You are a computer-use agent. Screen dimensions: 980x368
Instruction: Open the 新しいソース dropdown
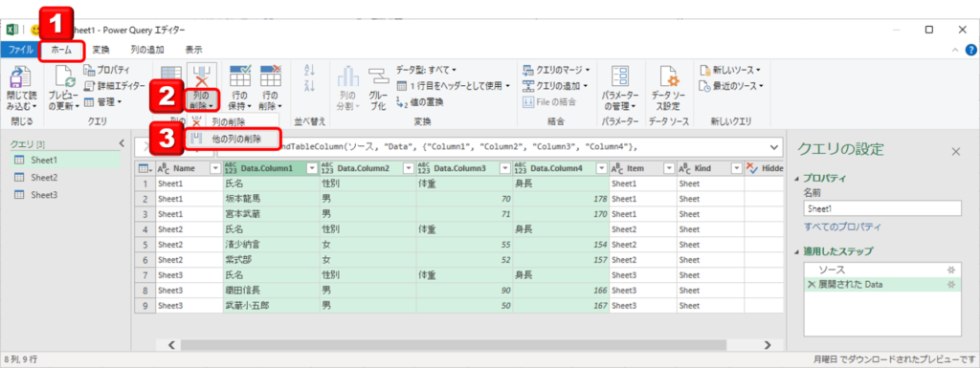(729, 70)
